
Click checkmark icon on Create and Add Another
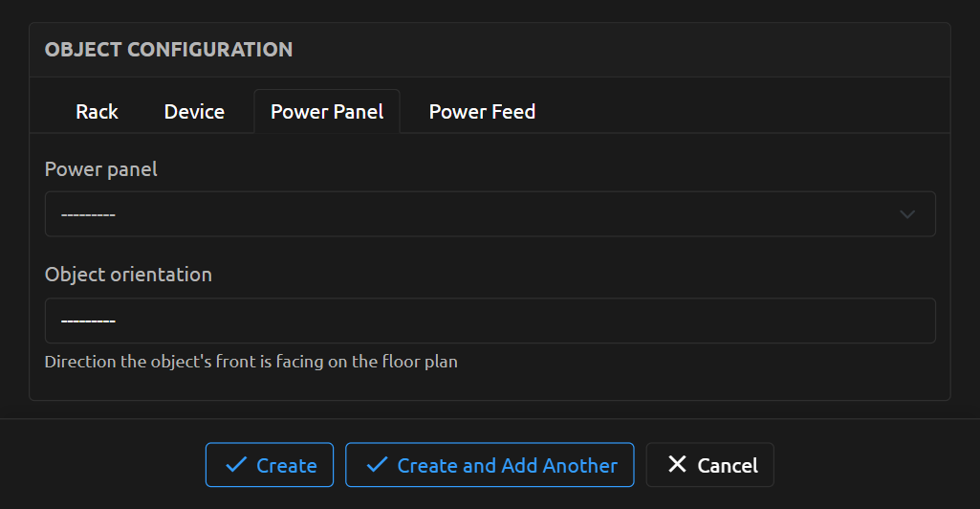377,465
